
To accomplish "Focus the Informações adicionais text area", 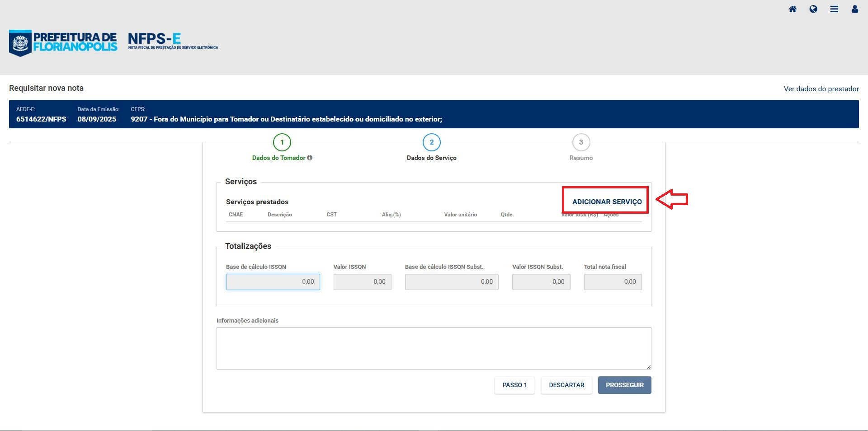I will point(434,348).
